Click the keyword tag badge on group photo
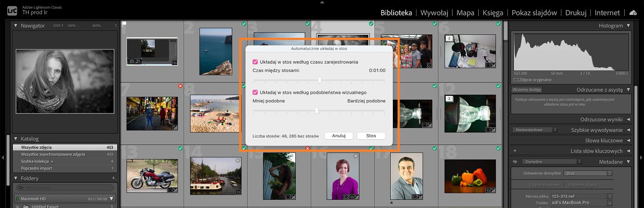 (x=429, y=65)
